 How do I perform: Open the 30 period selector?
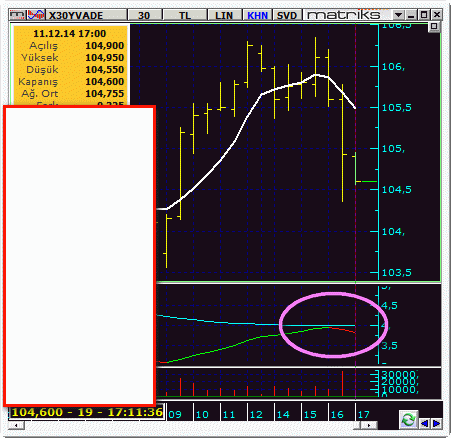[x=144, y=15]
